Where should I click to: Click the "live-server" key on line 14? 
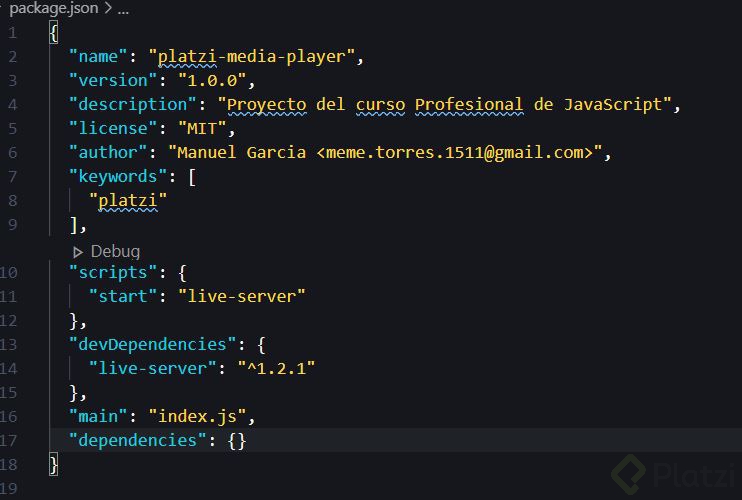point(152,368)
